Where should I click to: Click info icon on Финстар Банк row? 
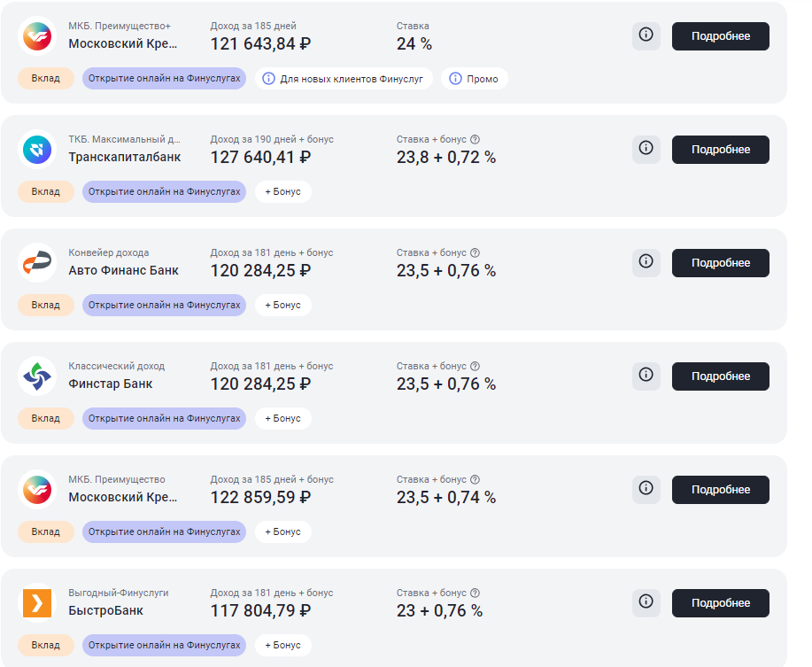pyautogui.click(x=646, y=376)
